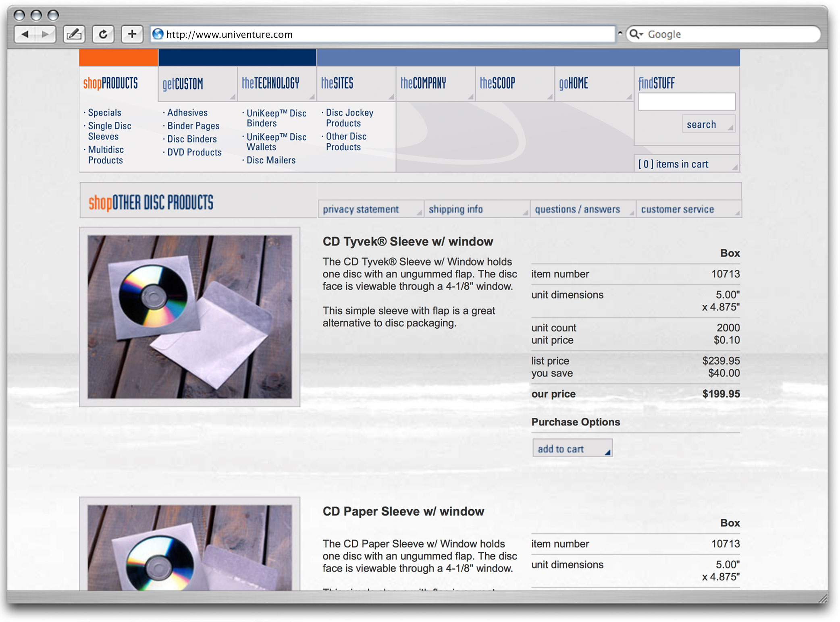840x622 pixels.
Task: Click the you save $40.00 value
Action: click(x=724, y=373)
